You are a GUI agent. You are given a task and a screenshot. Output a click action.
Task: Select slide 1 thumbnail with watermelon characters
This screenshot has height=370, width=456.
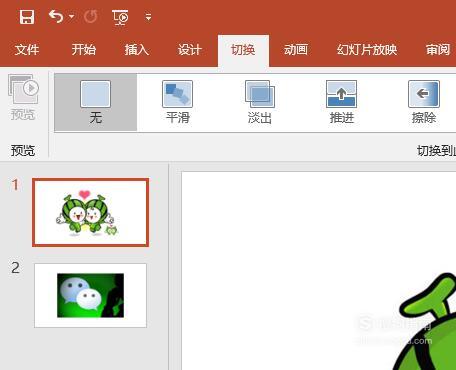[x=90, y=212]
